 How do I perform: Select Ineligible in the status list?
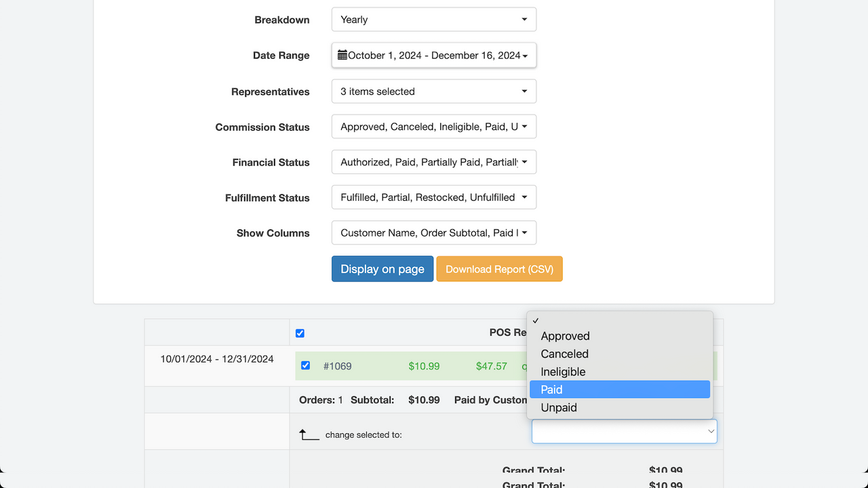(x=620, y=371)
